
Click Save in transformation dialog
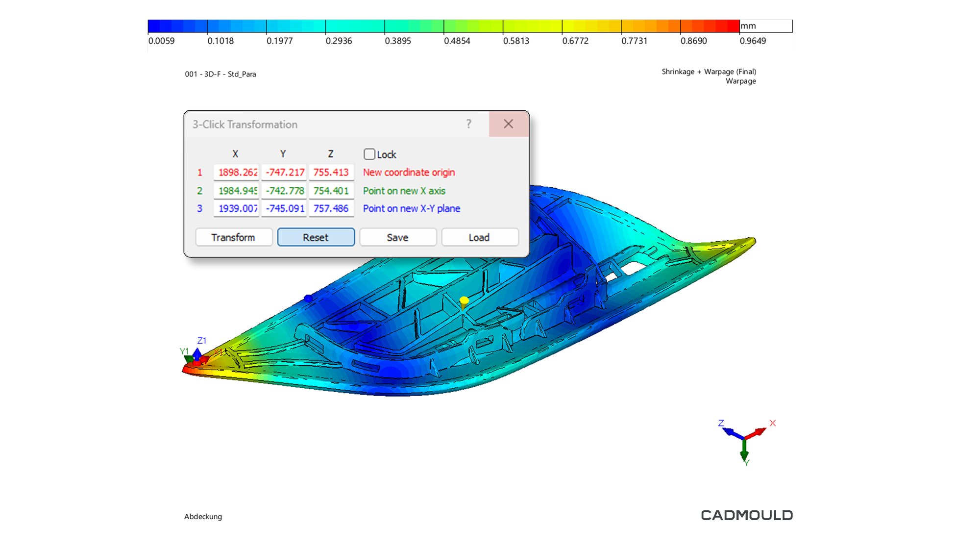(x=397, y=237)
